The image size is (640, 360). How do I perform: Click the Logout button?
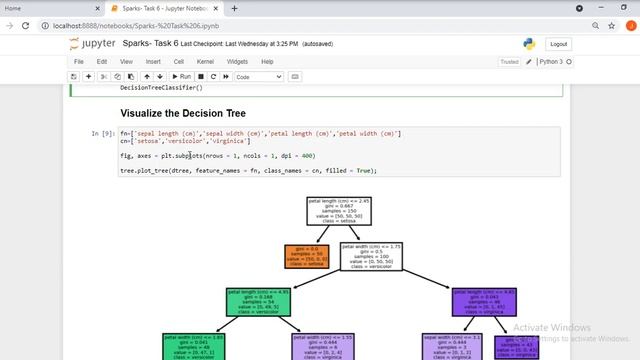[558, 44]
